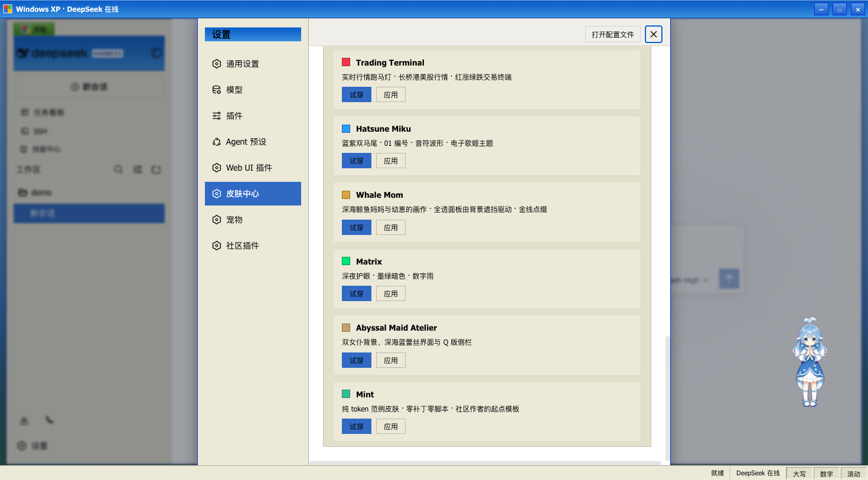
Task: Click the tan Abyssal Maid Atelier swatch
Action: click(346, 327)
